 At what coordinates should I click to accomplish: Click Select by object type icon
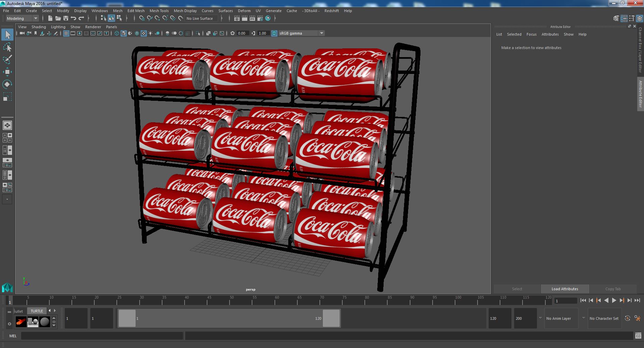click(x=111, y=18)
